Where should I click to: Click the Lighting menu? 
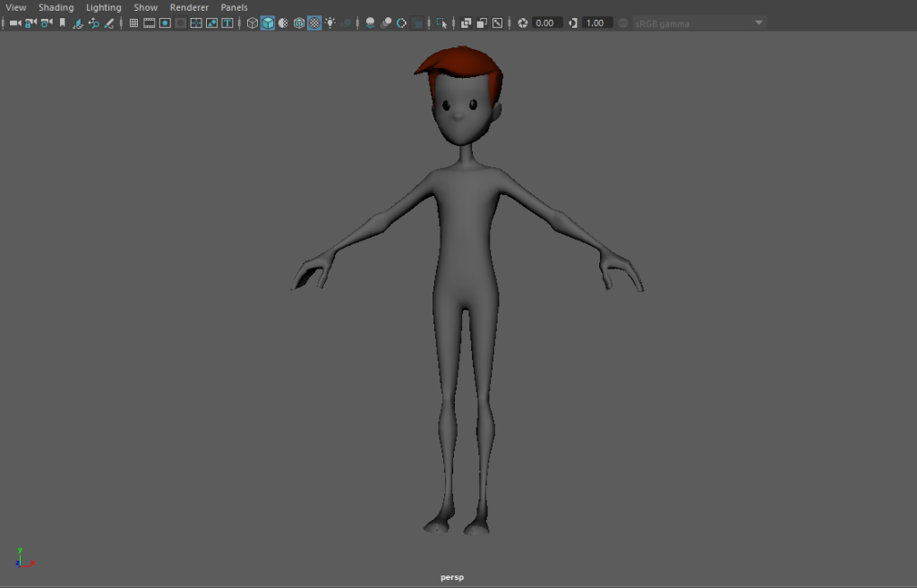click(103, 7)
